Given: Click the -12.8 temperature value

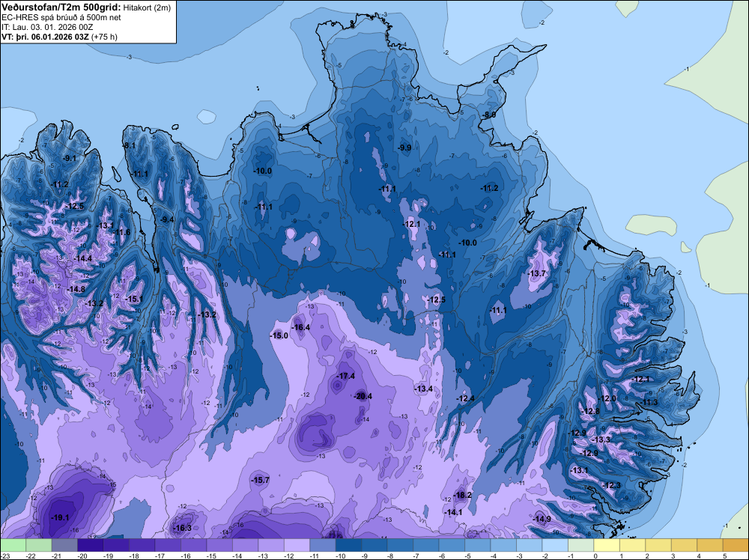Looking at the screenshot, I should (x=592, y=412).
